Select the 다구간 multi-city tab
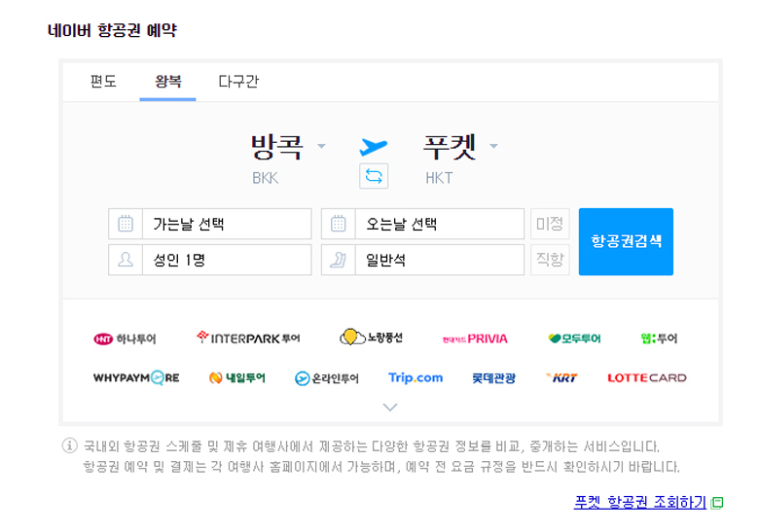 [238, 82]
